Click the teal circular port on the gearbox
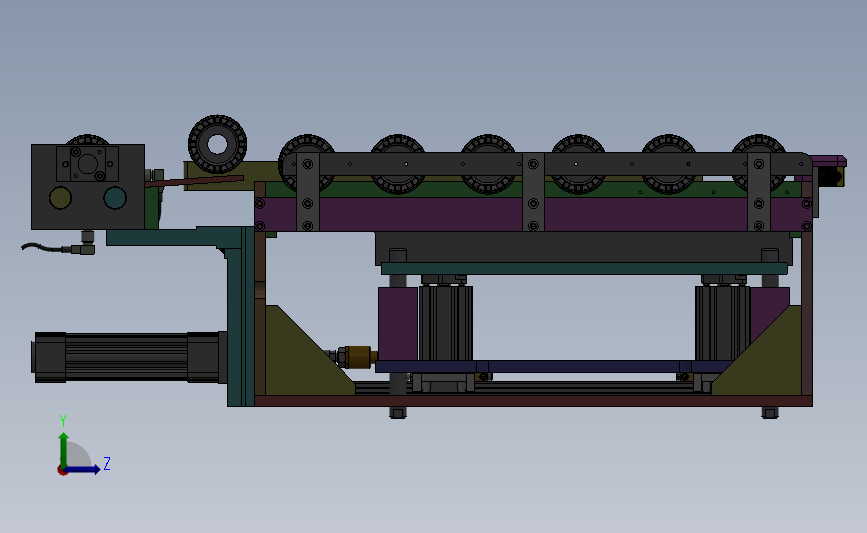 (x=115, y=198)
